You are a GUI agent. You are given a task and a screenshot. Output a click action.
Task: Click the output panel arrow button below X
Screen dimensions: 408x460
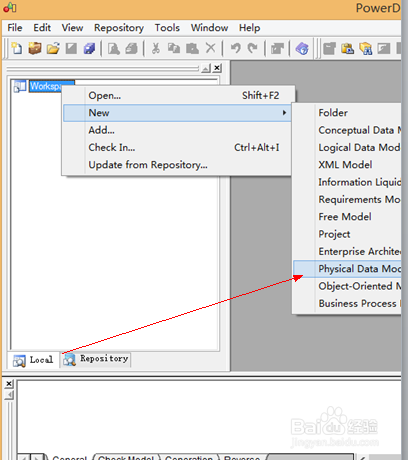9,395
